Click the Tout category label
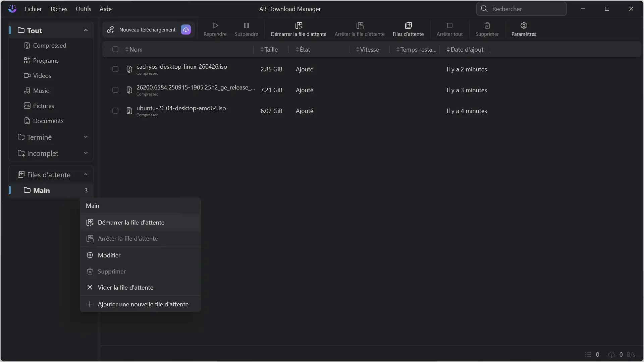The height and width of the screenshot is (362, 644). [x=34, y=31]
